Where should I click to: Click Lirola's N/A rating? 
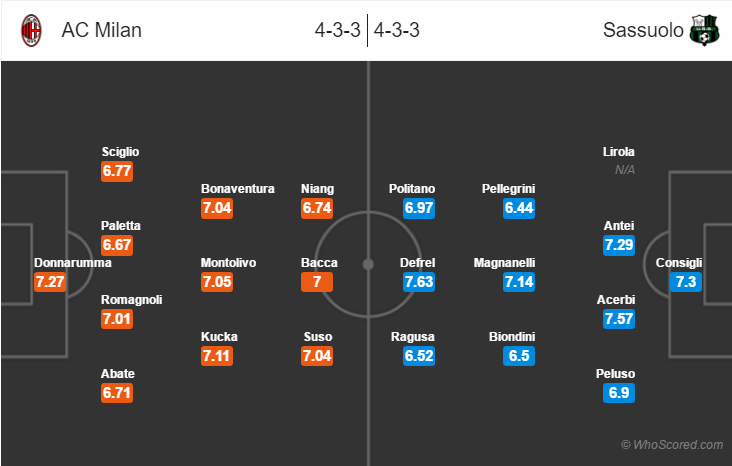[x=625, y=170]
